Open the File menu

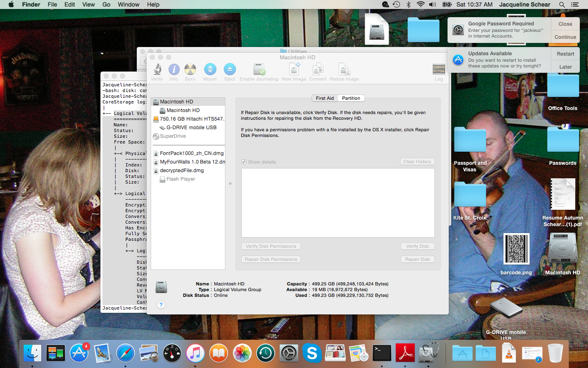52,4
